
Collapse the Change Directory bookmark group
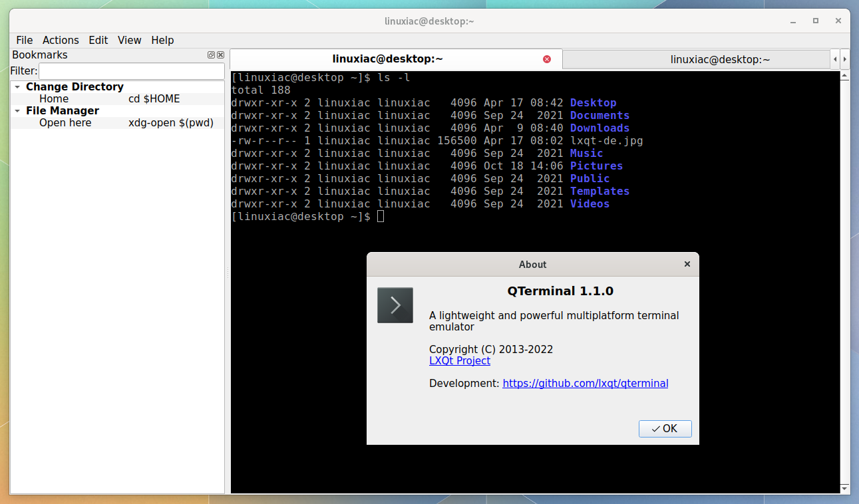click(17, 86)
